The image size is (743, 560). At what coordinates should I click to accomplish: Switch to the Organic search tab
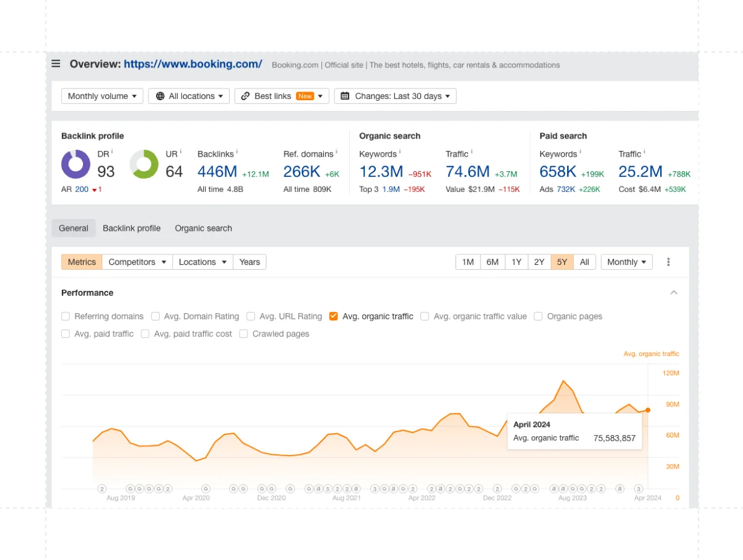point(203,228)
